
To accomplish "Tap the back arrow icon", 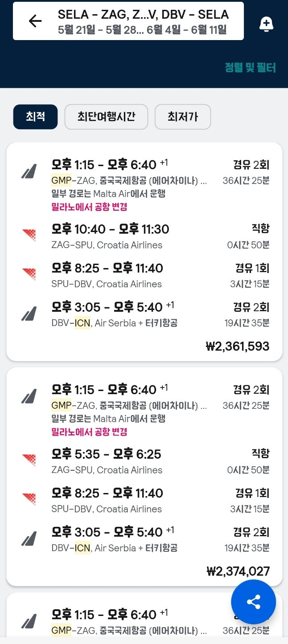I will 35,21.
